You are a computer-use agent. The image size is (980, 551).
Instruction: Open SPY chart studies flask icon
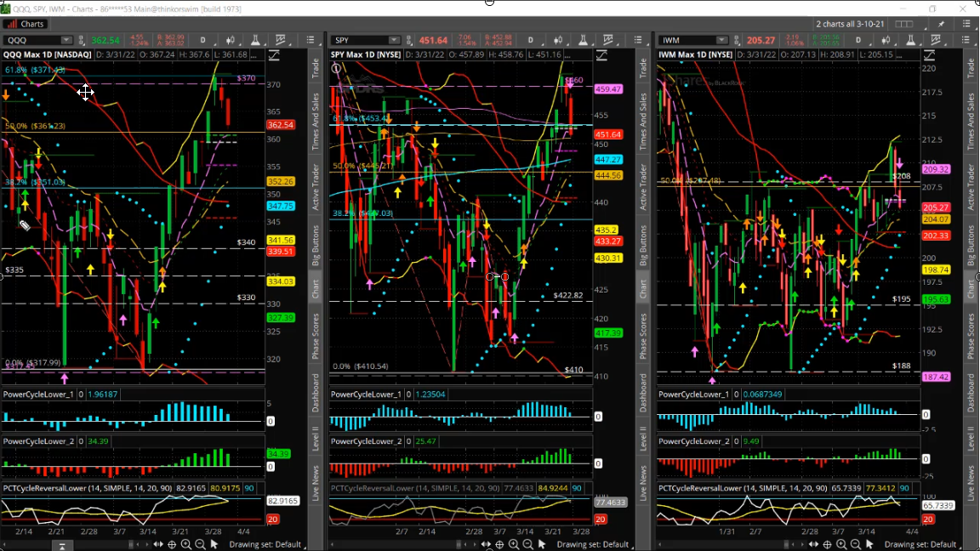click(583, 40)
